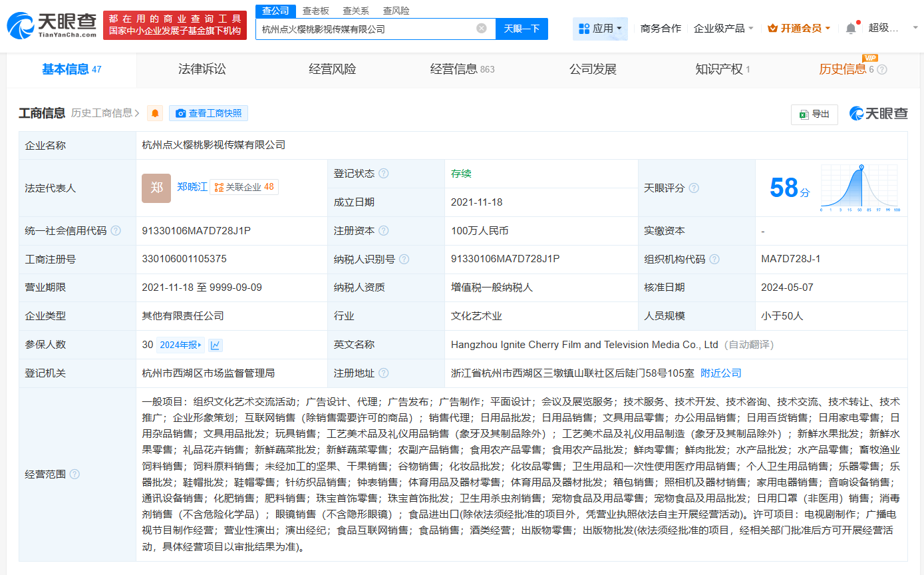Click help icon beside 统一社会信用代码
Image resolution: width=924 pixels, height=575 pixels.
pos(116,231)
